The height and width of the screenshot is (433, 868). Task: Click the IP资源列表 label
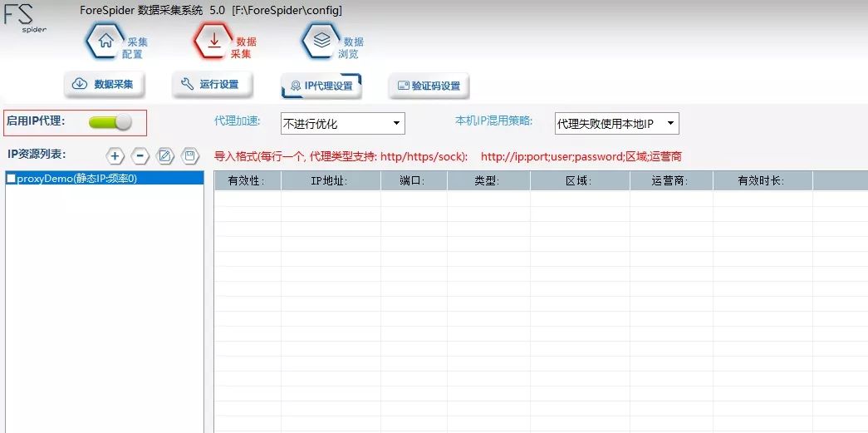tap(37, 154)
